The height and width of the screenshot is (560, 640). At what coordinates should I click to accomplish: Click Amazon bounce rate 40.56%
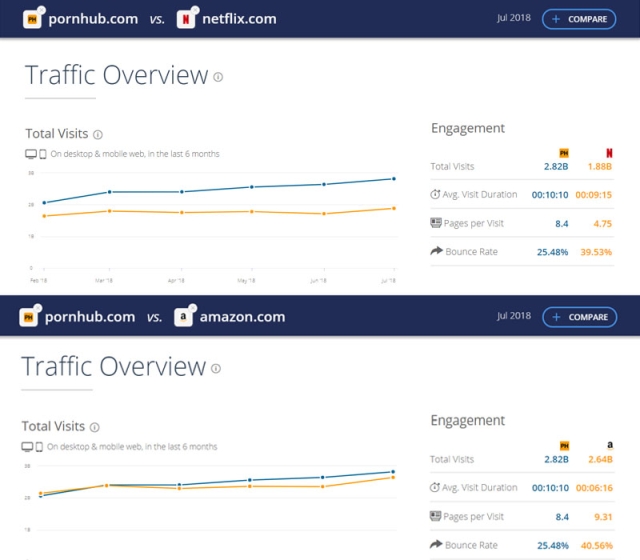coord(597,545)
